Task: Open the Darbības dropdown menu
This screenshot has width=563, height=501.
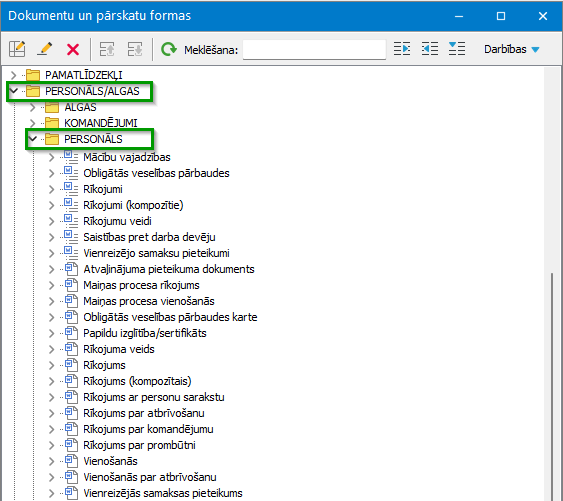Action: coord(511,49)
